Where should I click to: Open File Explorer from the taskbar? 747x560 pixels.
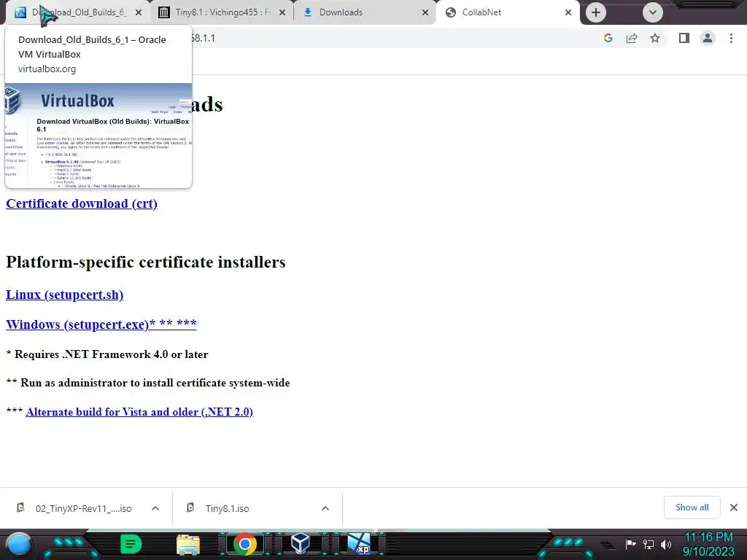point(188,545)
